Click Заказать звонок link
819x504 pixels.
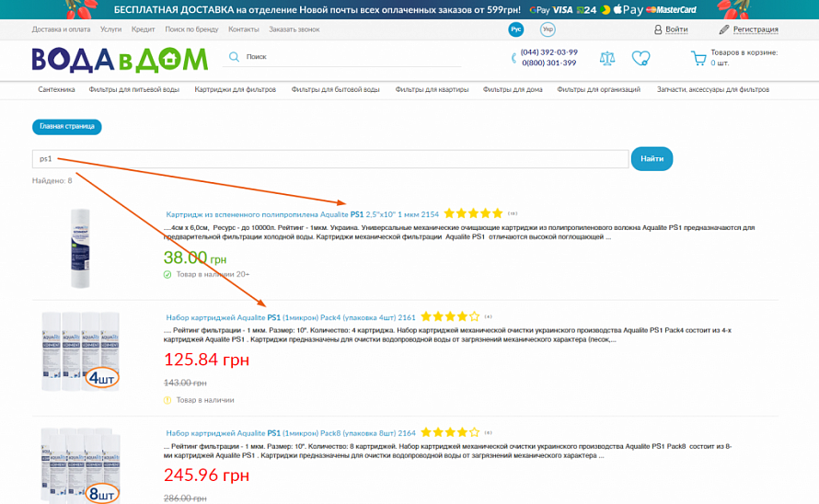[294, 29]
